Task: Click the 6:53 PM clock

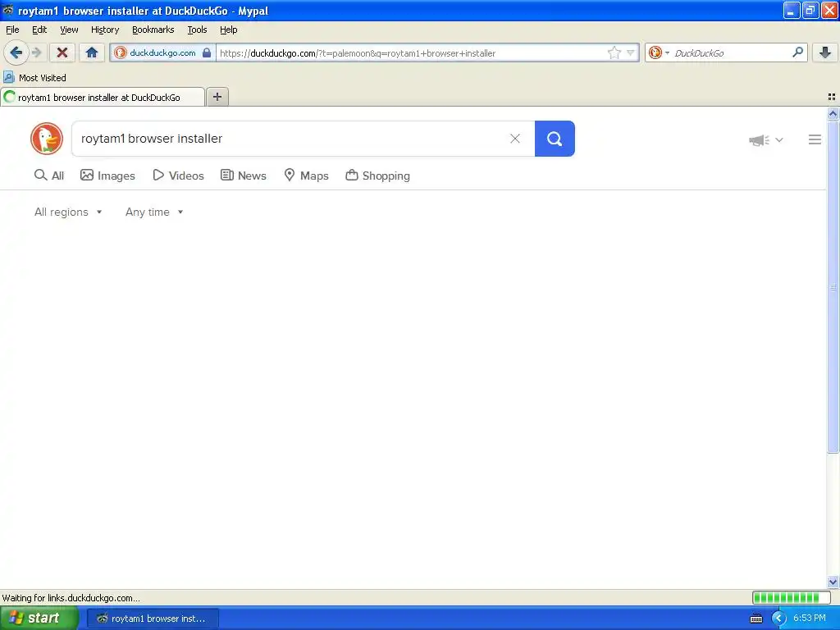Action: tap(810, 619)
